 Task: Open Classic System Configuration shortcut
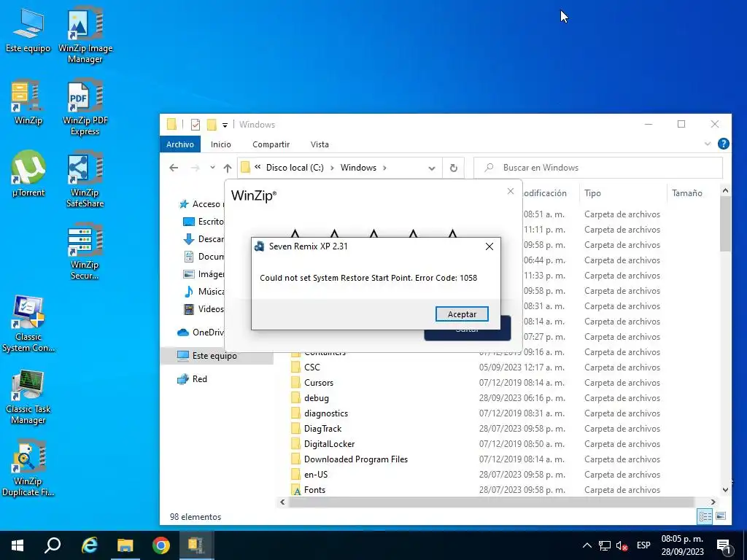coord(28,324)
